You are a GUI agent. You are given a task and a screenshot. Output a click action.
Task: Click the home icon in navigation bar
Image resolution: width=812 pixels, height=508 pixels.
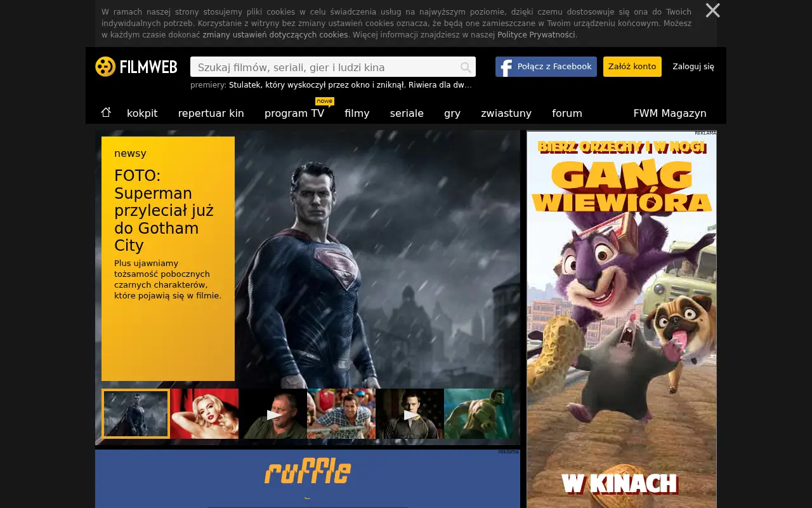point(106,112)
